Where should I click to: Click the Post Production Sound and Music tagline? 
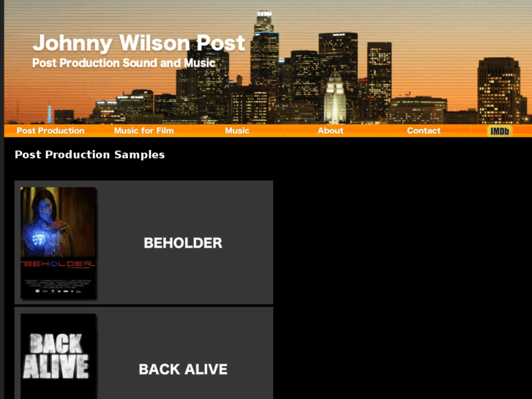(124, 63)
